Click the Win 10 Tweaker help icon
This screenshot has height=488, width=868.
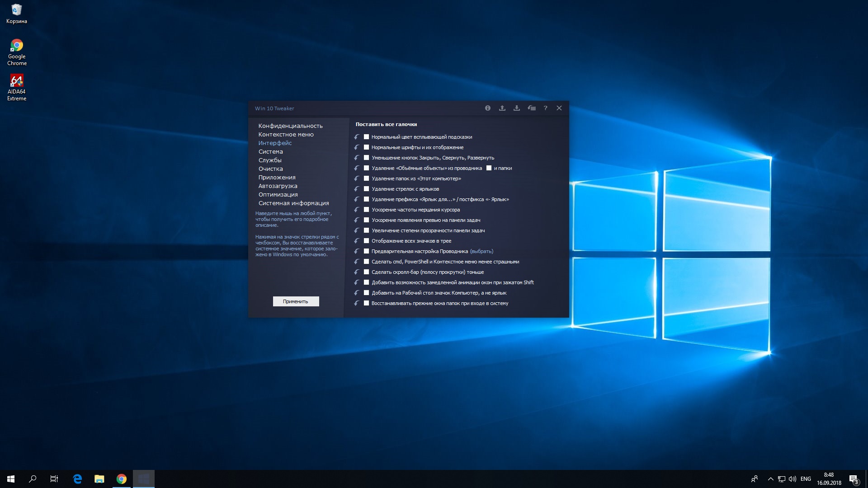(x=545, y=108)
